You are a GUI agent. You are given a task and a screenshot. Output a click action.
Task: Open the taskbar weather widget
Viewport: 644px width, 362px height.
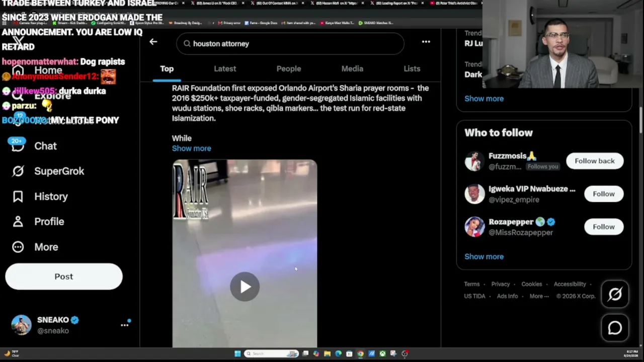[x=13, y=353]
